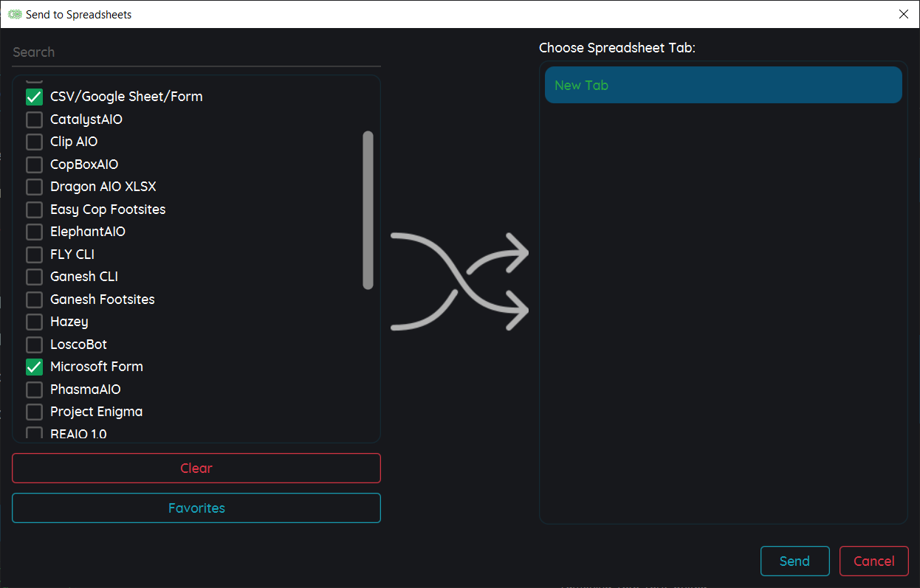
Task: Tick the PhasmaAIO checkbox
Action: pyautogui.click(x=34, y=390)
